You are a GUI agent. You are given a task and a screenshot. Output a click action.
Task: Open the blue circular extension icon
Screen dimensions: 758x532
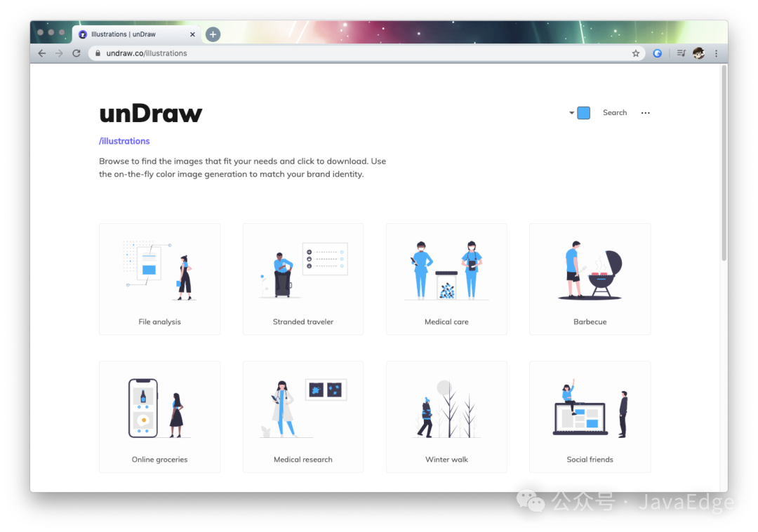click(658, 53)
